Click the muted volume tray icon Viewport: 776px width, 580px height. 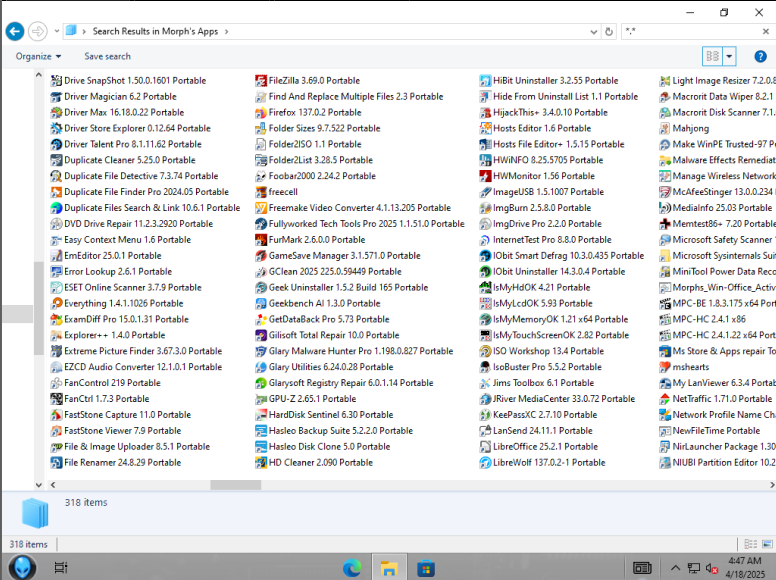click(712, 568)
